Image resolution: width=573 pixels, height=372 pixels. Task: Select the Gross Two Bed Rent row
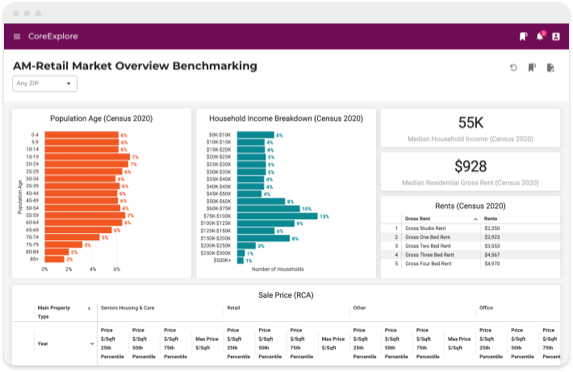[470, 246]
